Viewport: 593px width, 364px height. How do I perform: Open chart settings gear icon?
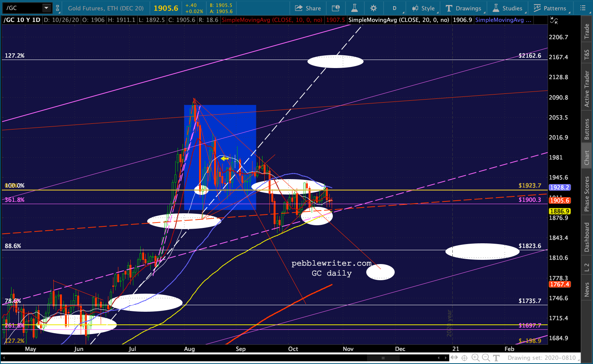[x=373, y=8]
